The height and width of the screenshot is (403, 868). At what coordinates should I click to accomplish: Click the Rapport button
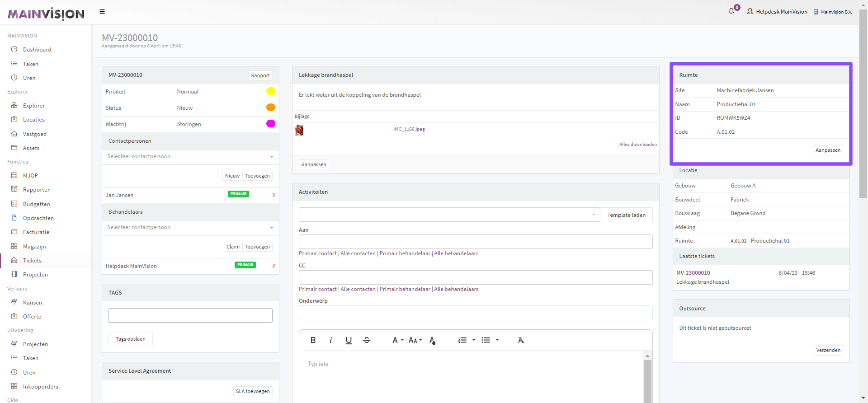click(260, 75)
